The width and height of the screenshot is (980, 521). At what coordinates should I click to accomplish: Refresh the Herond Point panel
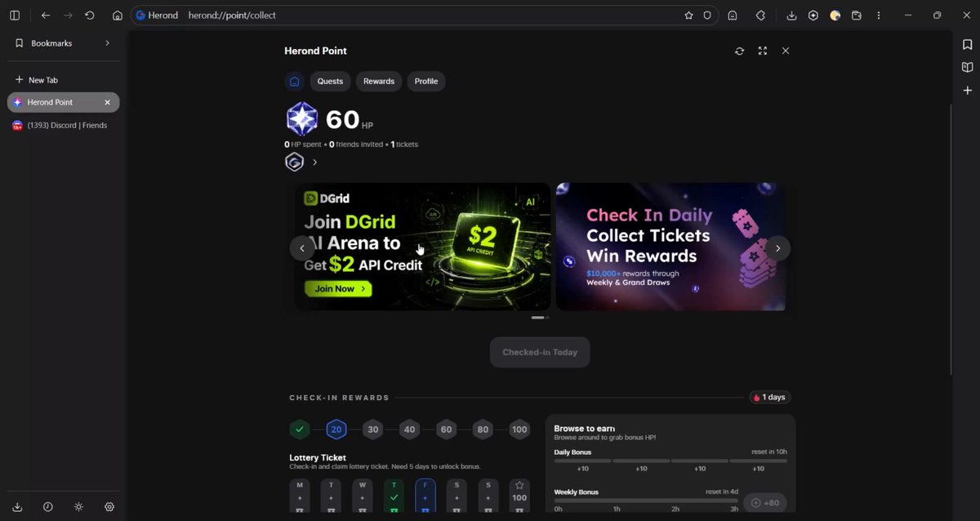tap(739, 51)
